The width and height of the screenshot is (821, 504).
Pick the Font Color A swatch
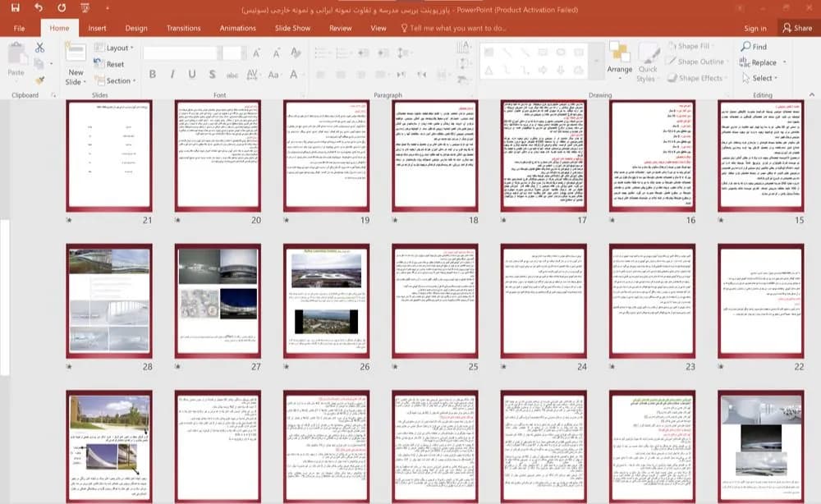point(294,75)
